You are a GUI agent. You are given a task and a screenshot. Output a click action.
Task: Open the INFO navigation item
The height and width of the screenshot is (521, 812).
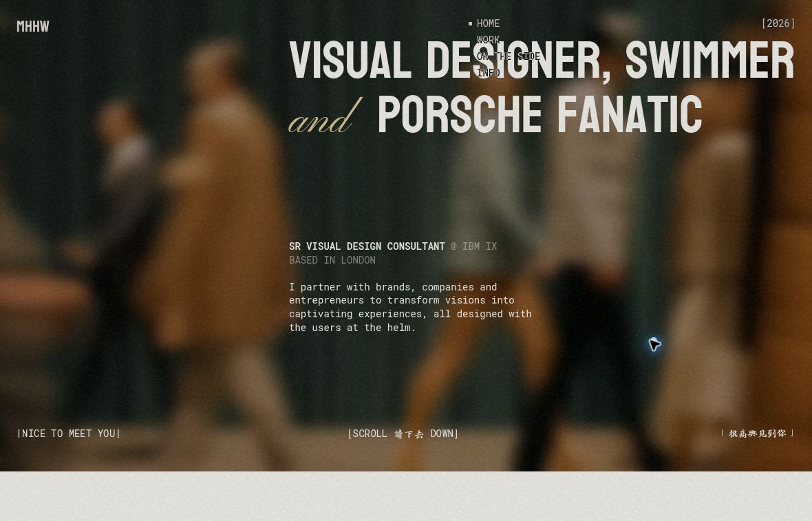[488, 72]
